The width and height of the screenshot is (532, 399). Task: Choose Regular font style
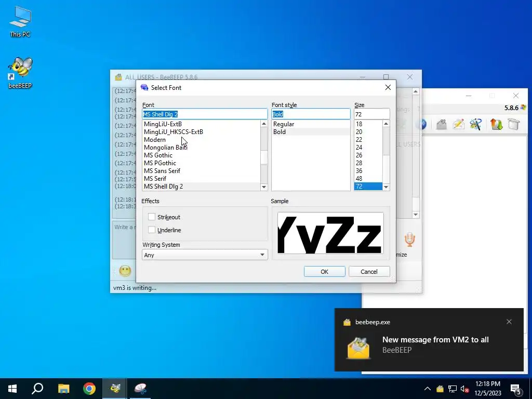tap(311, 124)
